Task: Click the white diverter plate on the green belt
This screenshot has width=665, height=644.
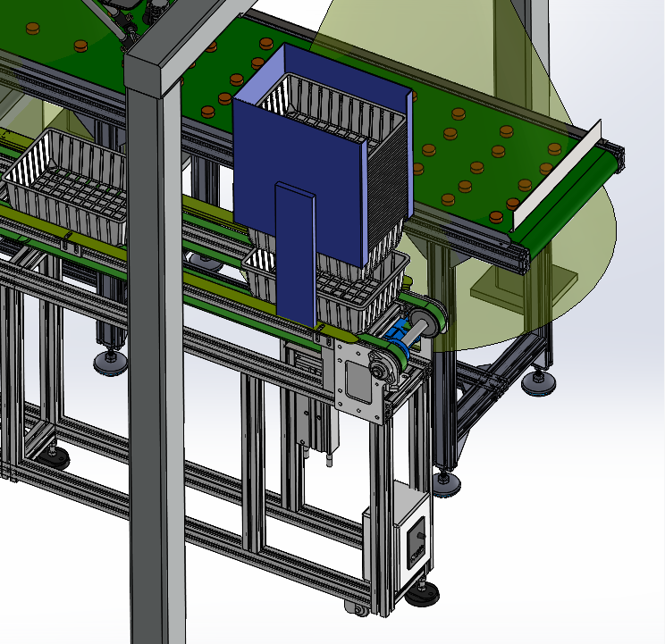Action: pyautogui.click(x=557, y=176)
